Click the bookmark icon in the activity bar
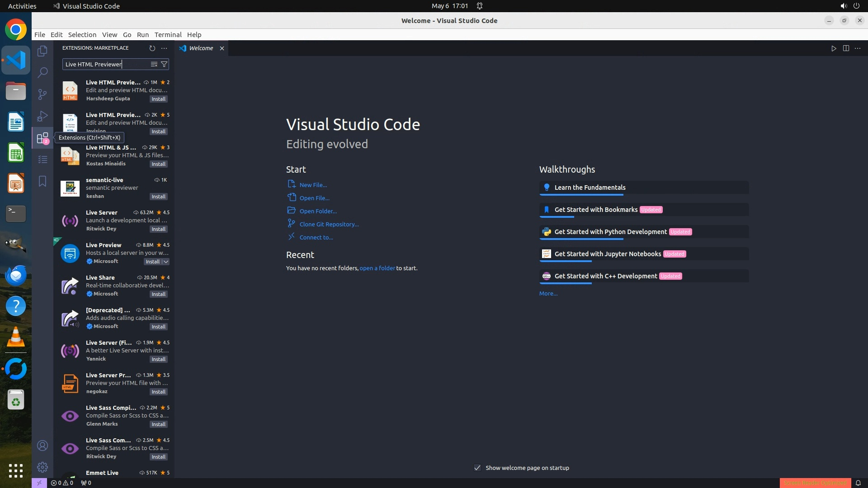Image resolution: width=868 pixels, height=488 pixels. coord(42,181)
